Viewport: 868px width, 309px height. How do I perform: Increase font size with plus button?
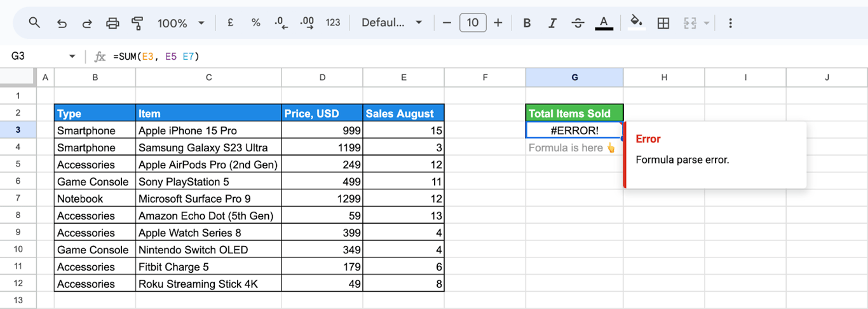click(498, 23)
